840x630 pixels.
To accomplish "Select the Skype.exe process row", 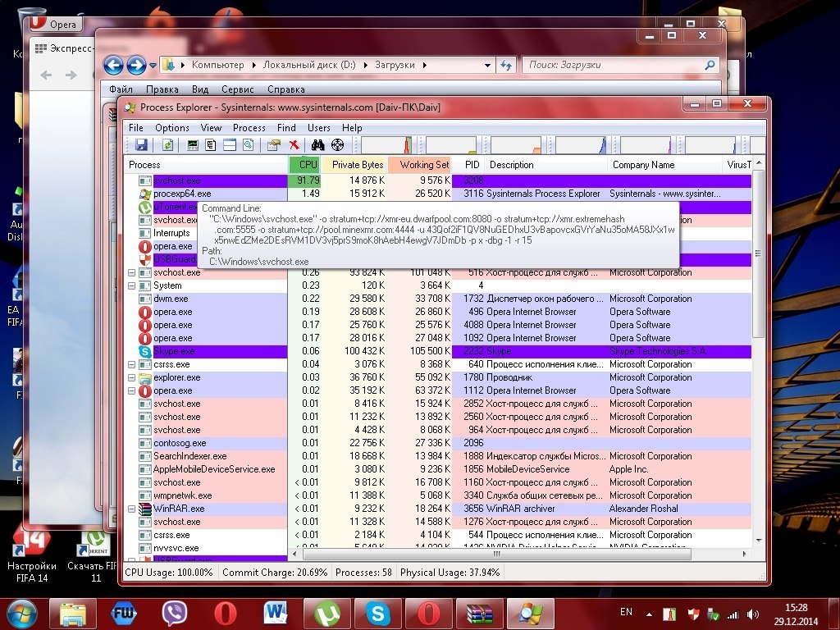I will (x=438, y=351).
